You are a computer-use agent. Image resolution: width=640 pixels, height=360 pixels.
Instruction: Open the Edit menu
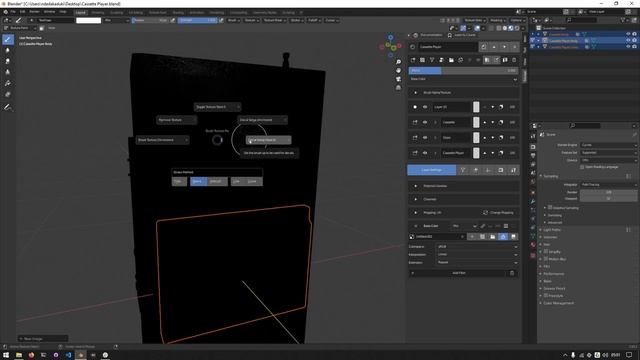tap(22, 12)
